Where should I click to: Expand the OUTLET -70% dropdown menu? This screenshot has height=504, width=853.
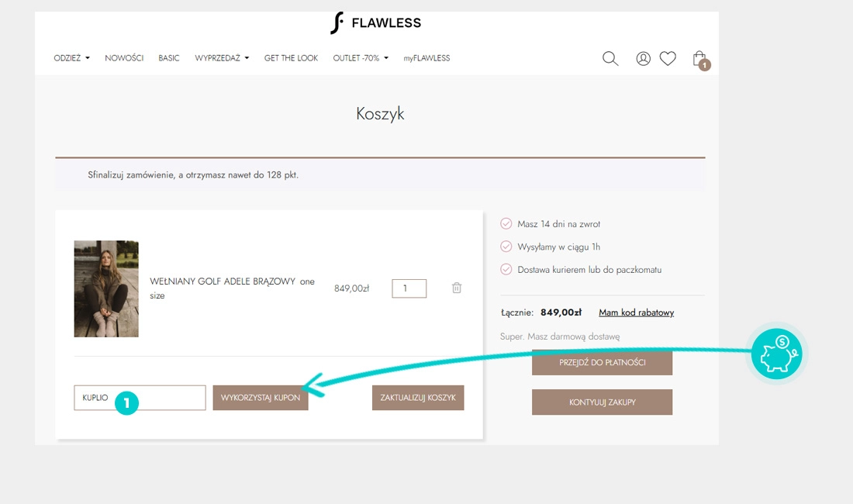(361, 58)
